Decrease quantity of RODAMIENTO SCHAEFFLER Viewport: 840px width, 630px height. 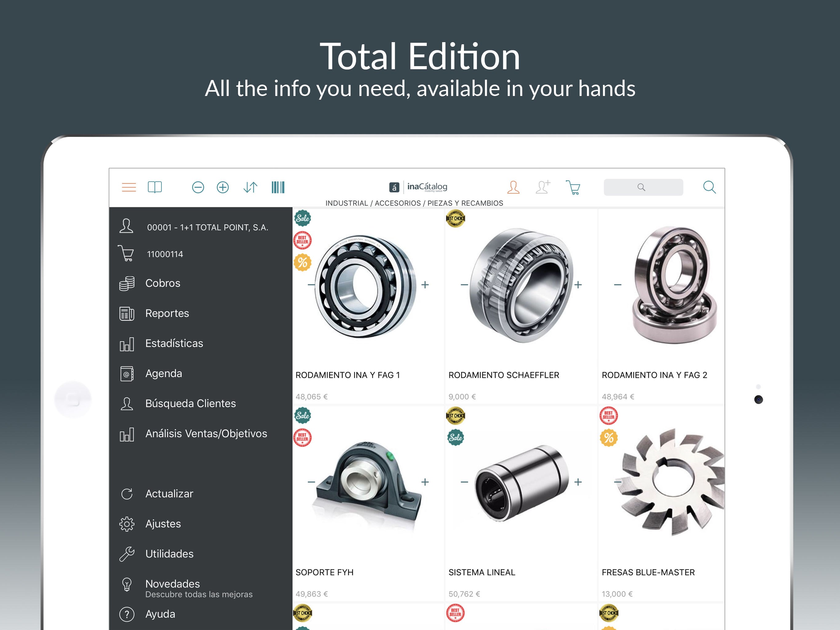tap(464, 285)
